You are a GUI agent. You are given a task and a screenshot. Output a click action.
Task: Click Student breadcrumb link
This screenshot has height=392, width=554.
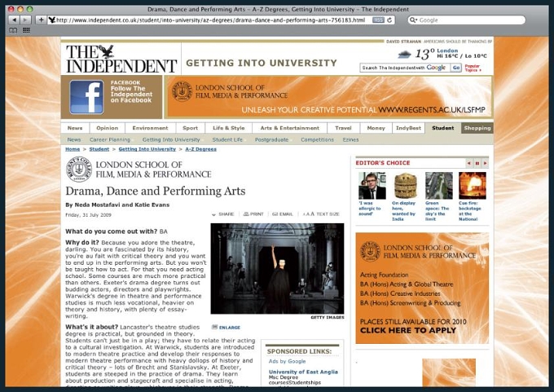pos(99,149)
